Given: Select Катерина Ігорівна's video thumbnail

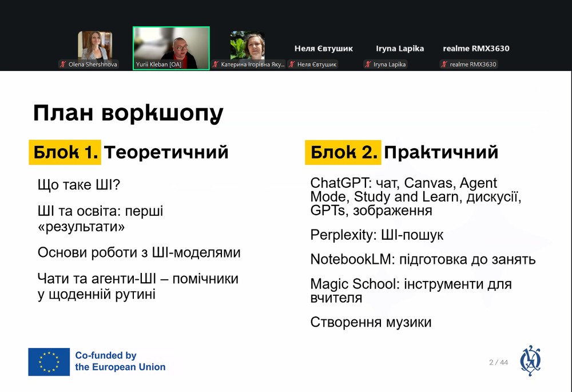Looking at the screenshot, I should coord(247,45).
